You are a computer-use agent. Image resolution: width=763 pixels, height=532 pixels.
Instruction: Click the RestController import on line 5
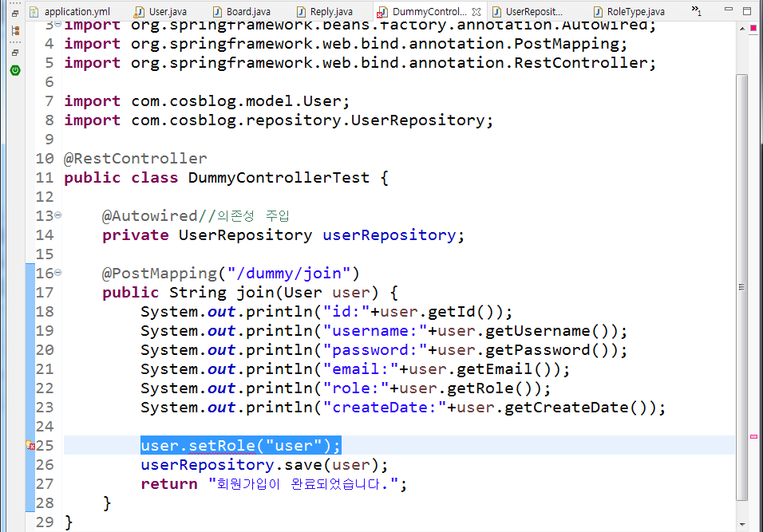[360, 63]
